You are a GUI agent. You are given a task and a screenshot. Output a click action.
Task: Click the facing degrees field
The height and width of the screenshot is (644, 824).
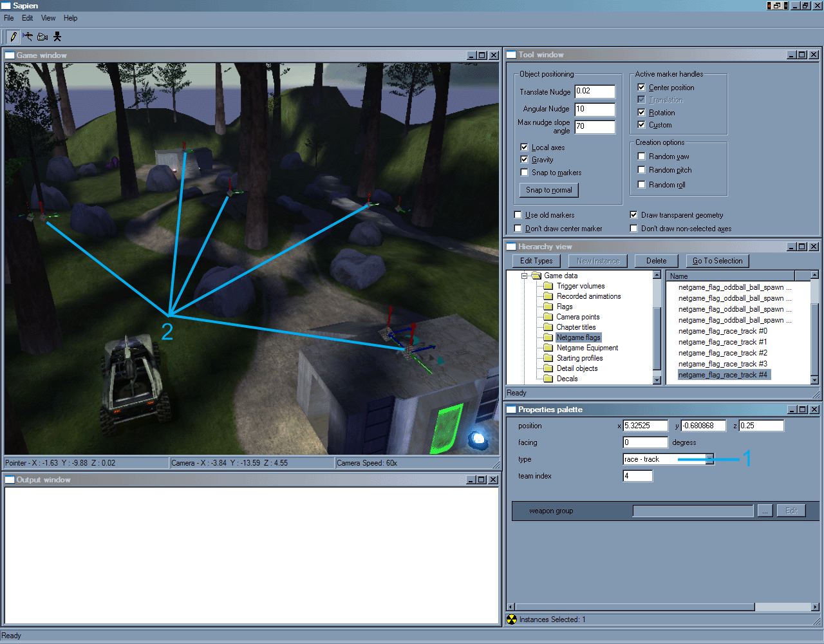(x=646, y=442)
